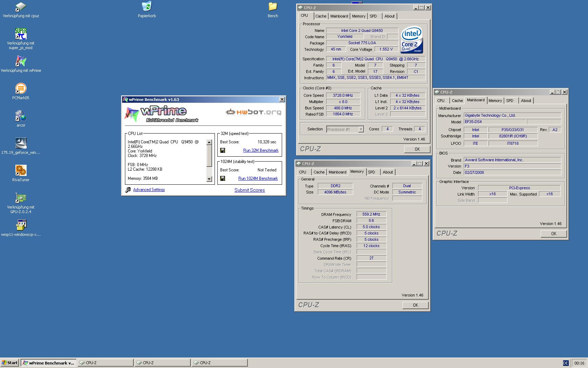Image resolution: width=588 pixels, height=368 pixels.
Task: Switch to Cache tab in Mainboard CPU-Z window
Action: click(457, 101)
